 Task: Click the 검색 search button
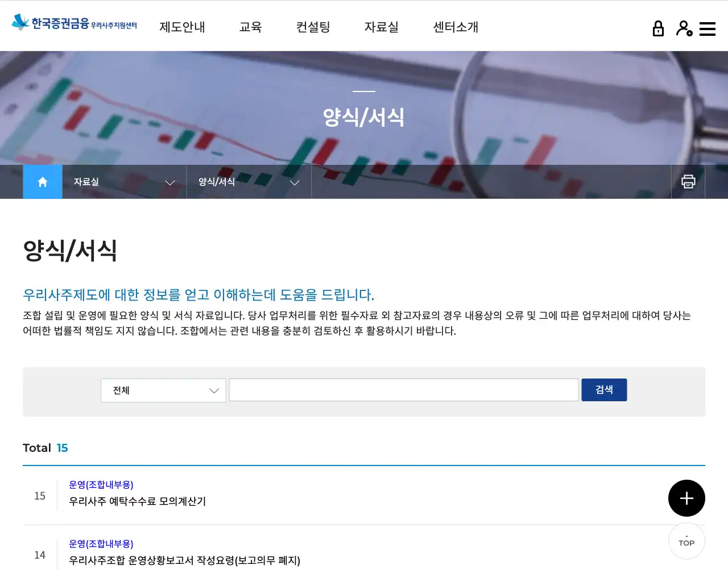pyautogui.click(x=604, y=390)
